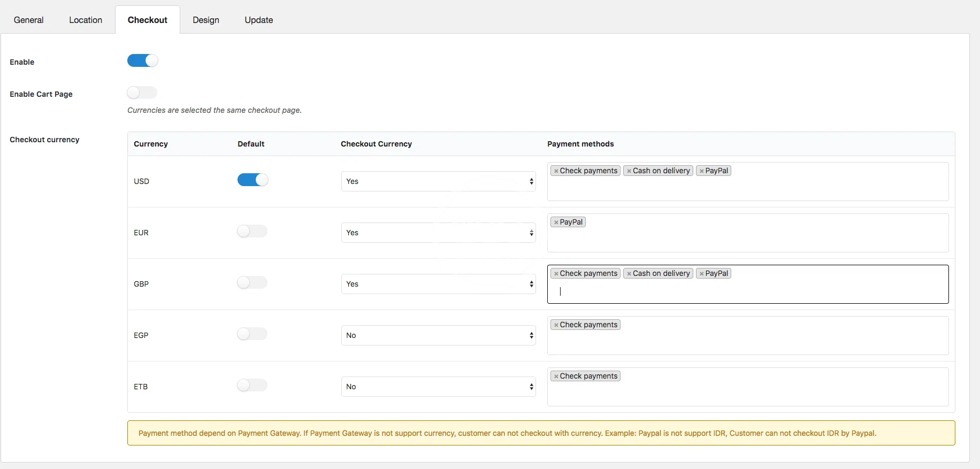Remove PayPal tag from EUR payment methods
Image resolution: width=980 pixels, height=469 pixels.
click(556, 222)
